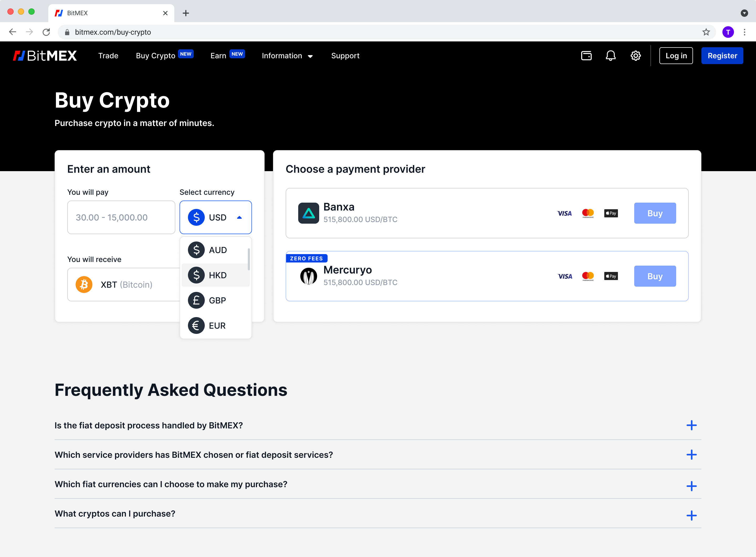Open the browser profile avatar T
The width and height of the screenshot is (756, 557).
[728, 32]
